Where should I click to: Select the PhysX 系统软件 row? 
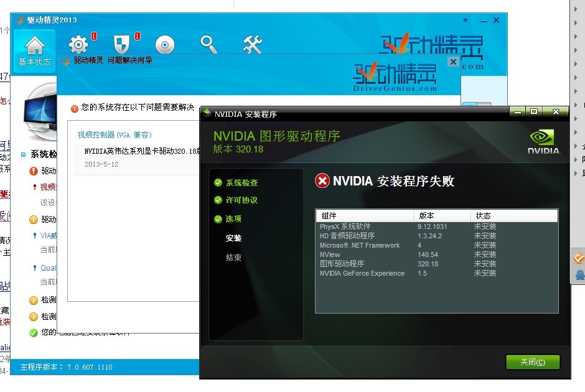click(436, 226)
